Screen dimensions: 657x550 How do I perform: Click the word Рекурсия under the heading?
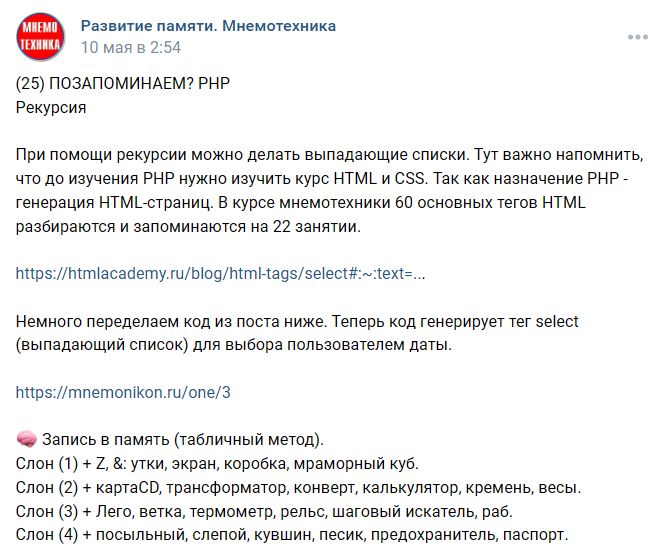click(x=51, y=106)
